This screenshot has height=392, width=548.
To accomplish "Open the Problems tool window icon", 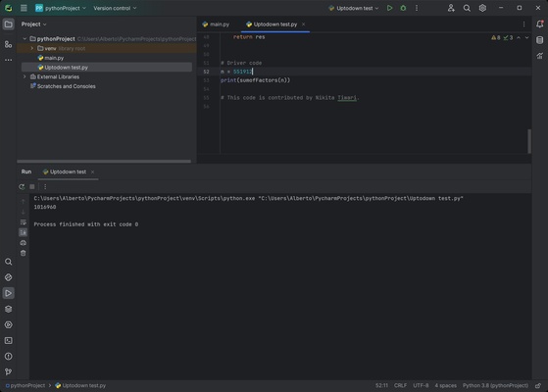I will click(x=9, y=357).
